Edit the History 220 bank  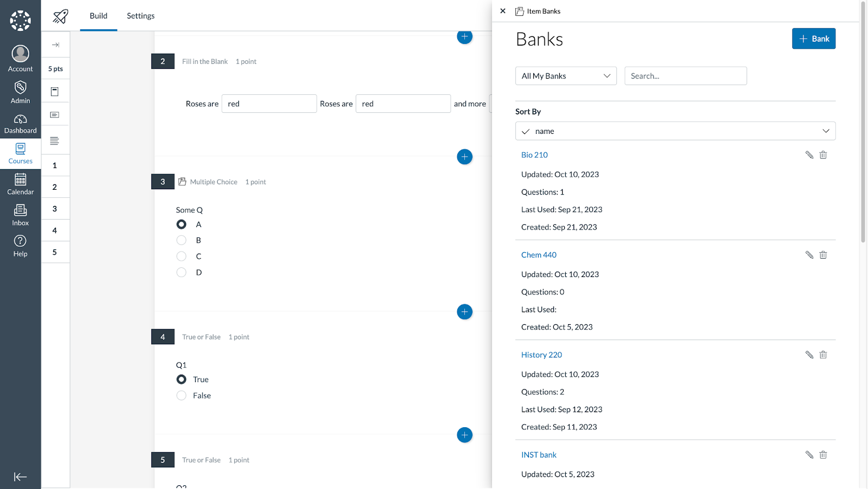(x=809, y=355)
